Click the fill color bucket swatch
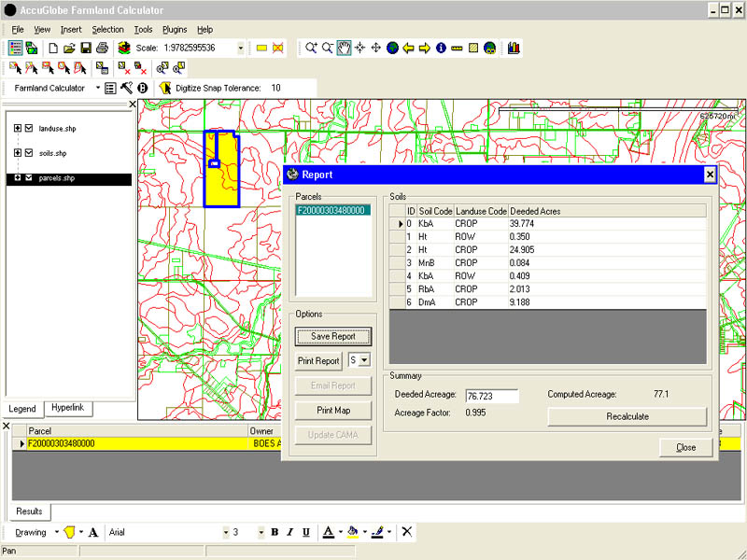747x560 pixels. [353, 532]
